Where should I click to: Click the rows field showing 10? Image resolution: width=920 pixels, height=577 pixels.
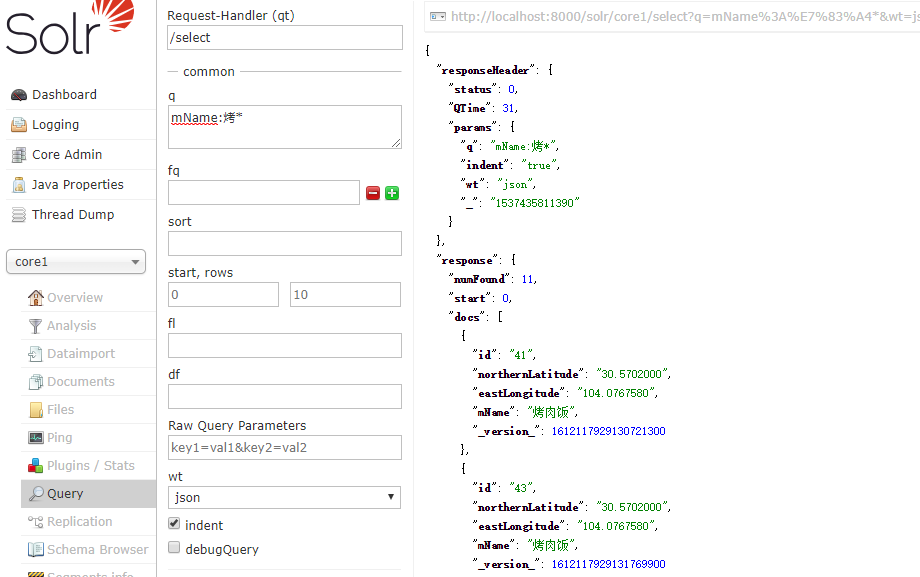click(346, 295)
